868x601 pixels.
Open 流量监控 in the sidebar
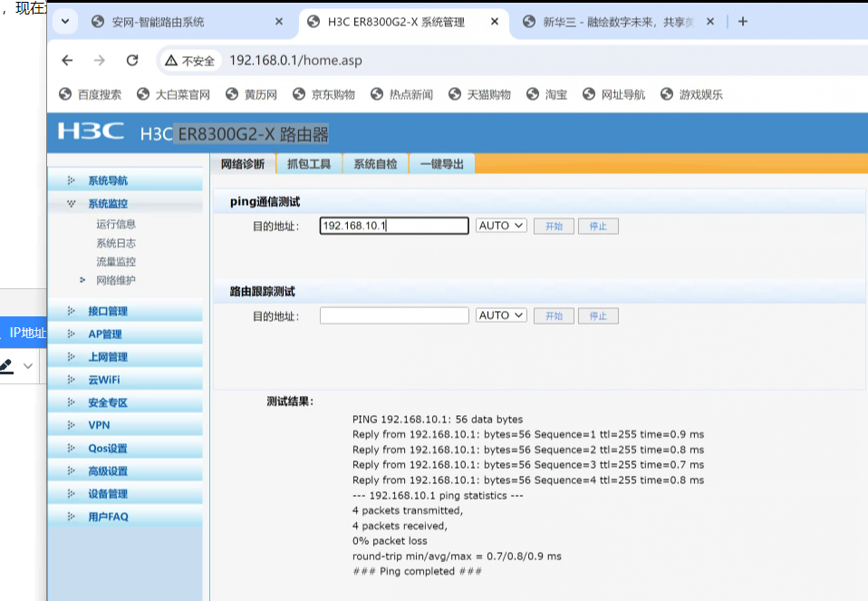[x=116, y=262]
